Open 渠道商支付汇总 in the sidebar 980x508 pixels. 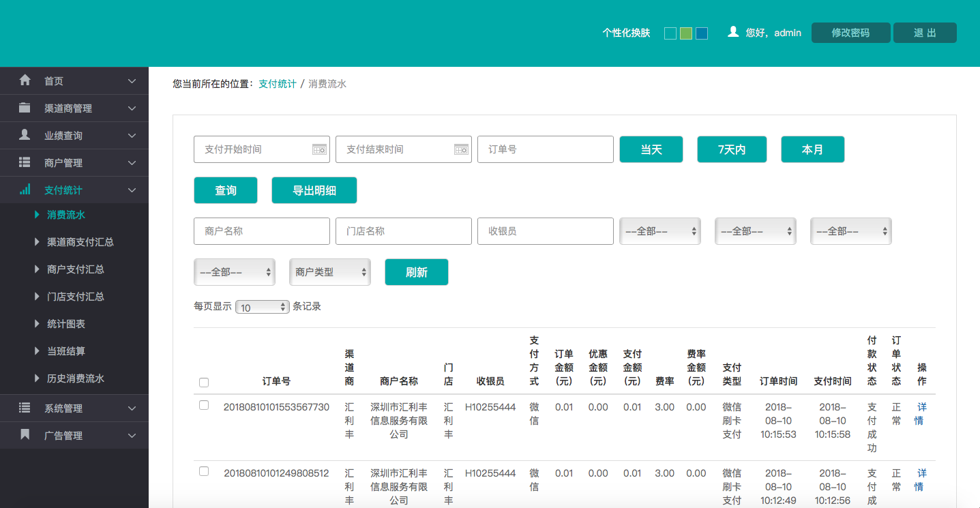coord(80,242)
